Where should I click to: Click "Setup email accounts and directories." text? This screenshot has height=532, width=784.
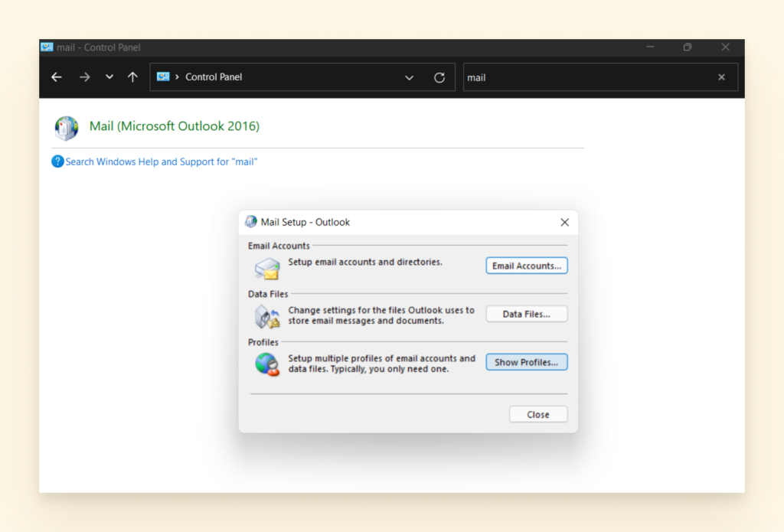365,262
